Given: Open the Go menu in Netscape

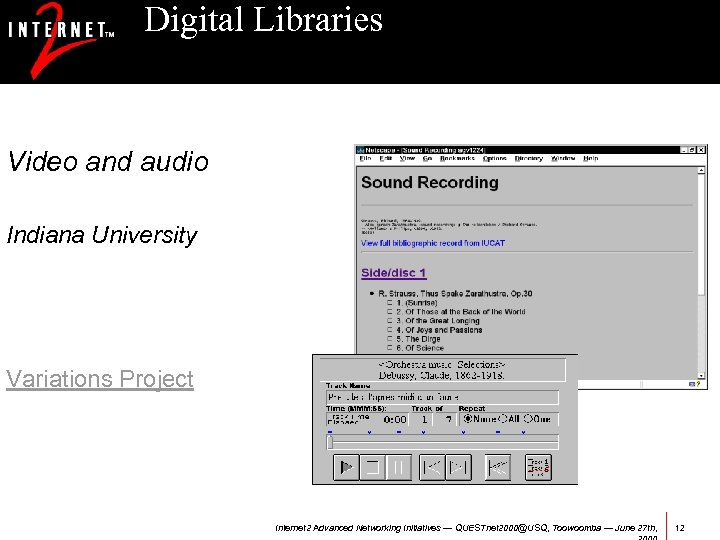Looking at the screenshot, I should pyautogui.click(x=427, y=158).
